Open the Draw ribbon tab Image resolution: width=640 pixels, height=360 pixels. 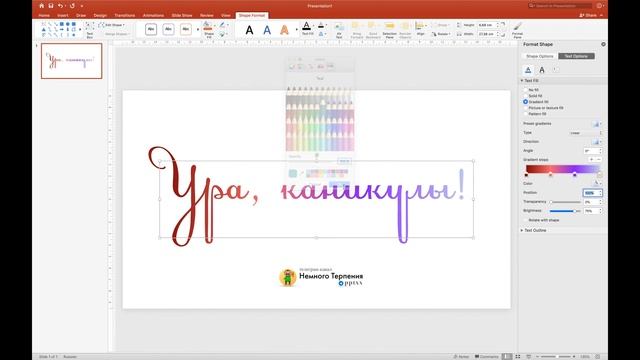[x=81, y=16]
